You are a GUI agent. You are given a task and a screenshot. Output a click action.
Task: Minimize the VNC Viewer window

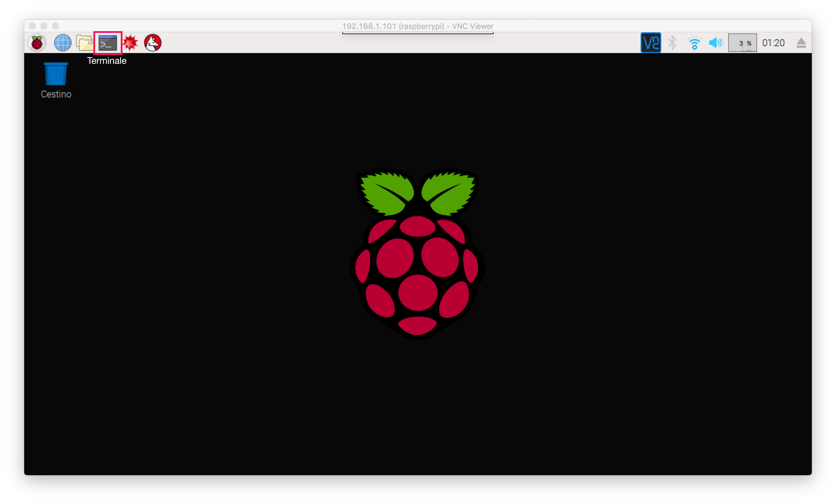coord(44,26)
